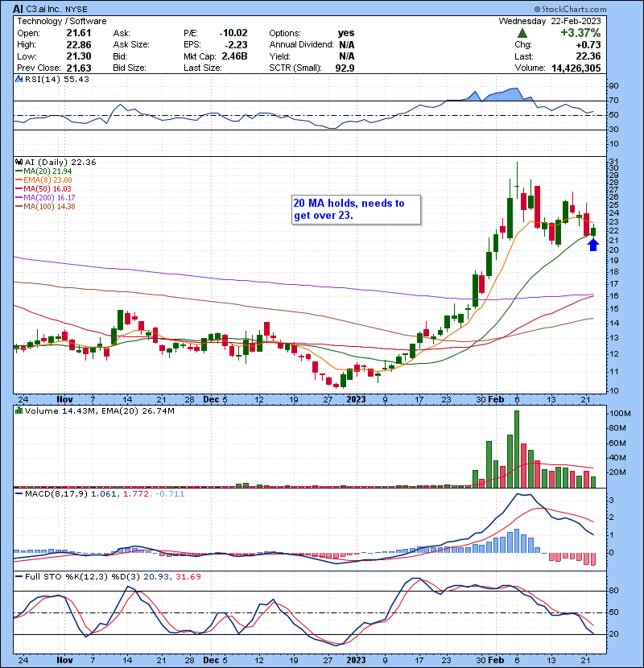Click the stochastic %D value 31.69
This screenshot has height=668, width=644.
[188, 576]
